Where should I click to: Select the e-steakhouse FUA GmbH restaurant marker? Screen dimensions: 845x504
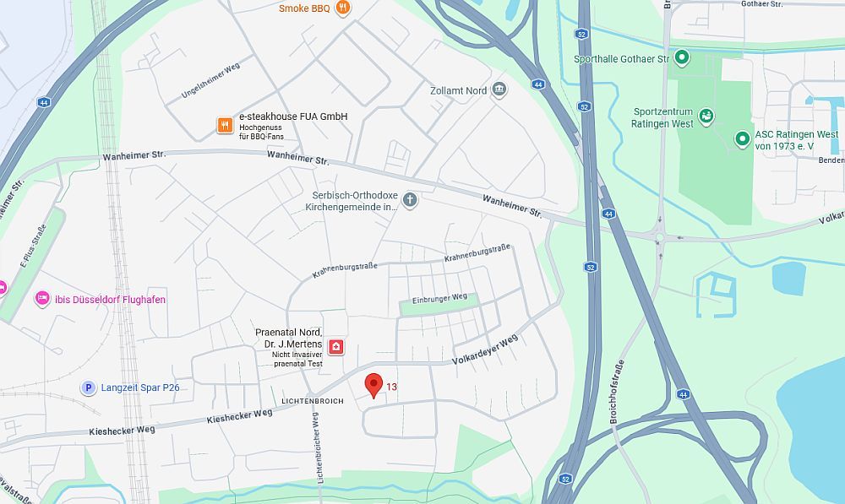[x=225, y=125]
